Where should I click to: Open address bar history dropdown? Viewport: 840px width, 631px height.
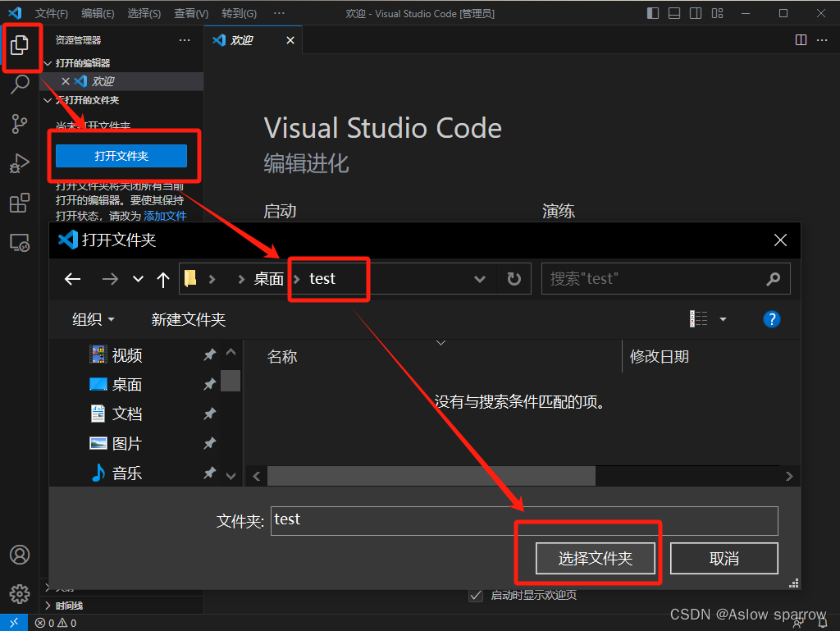click(x=480, y=278)
